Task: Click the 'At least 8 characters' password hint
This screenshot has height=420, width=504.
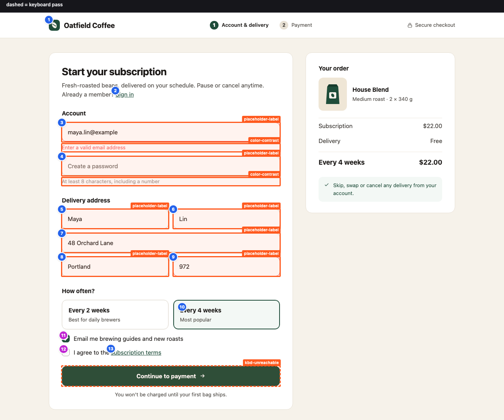Action: click(x=111, y=182)
